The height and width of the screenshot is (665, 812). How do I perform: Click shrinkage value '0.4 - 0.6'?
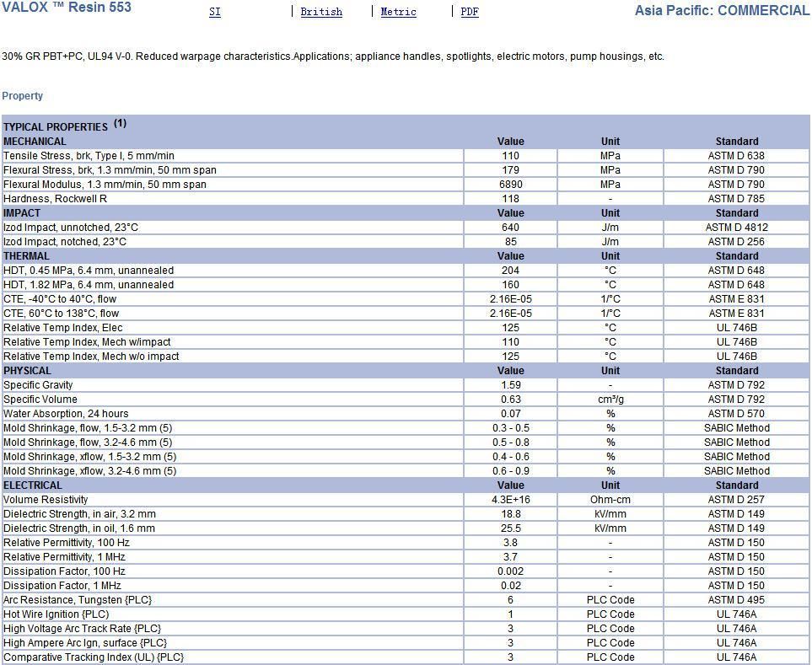pyautogui.click(x=511, y=457)
